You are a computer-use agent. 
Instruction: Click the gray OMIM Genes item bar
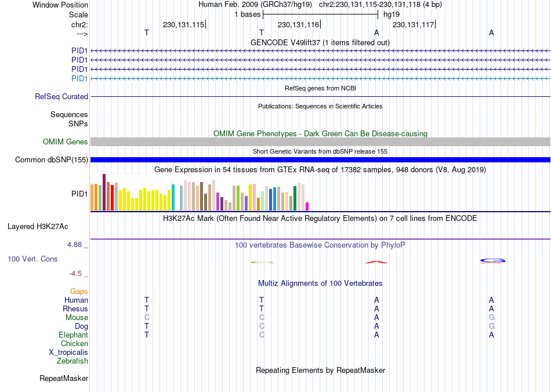(x=320, y=141)
